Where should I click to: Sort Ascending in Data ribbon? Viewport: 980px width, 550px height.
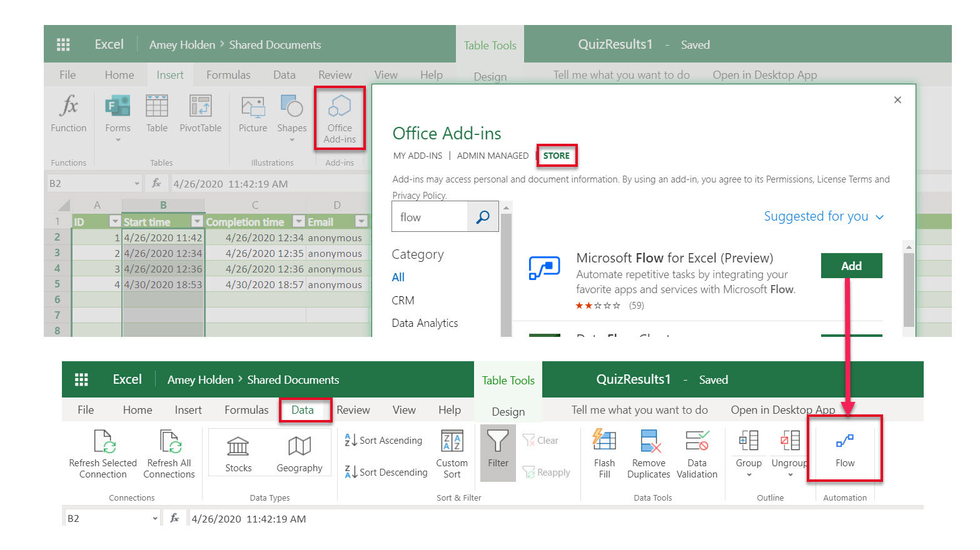point(383,440)
